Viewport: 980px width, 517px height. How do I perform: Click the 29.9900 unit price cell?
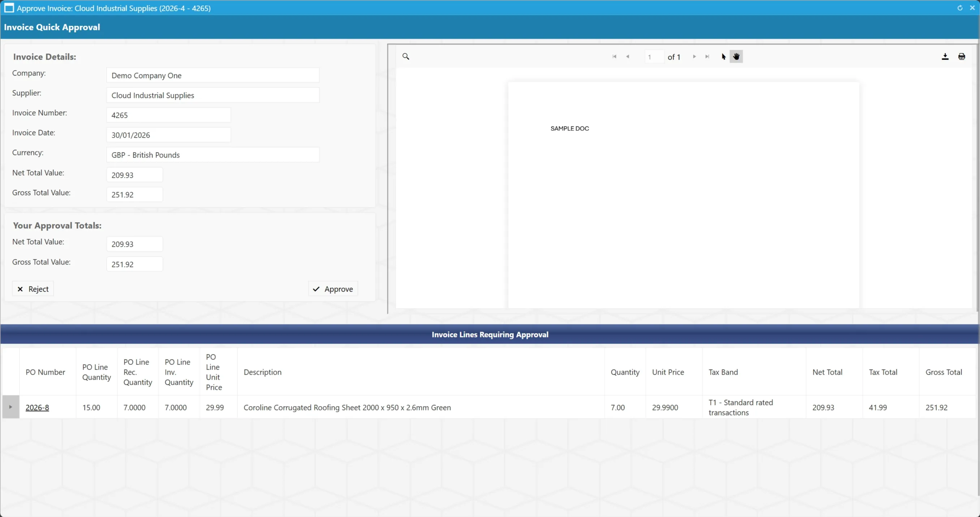click(674, 407)
